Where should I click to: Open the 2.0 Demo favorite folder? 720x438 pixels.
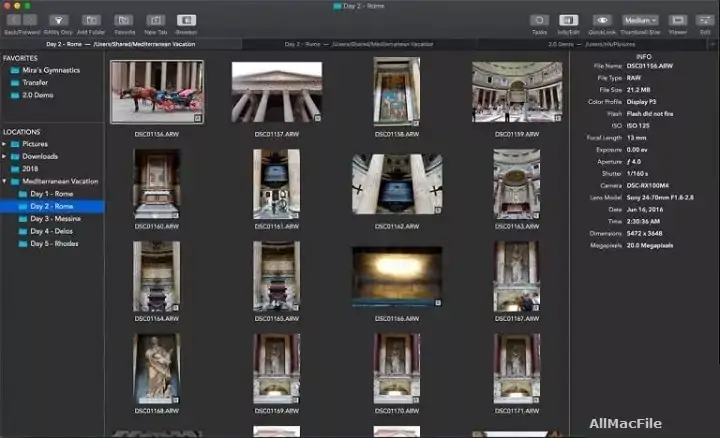click(x=38, y=95)
